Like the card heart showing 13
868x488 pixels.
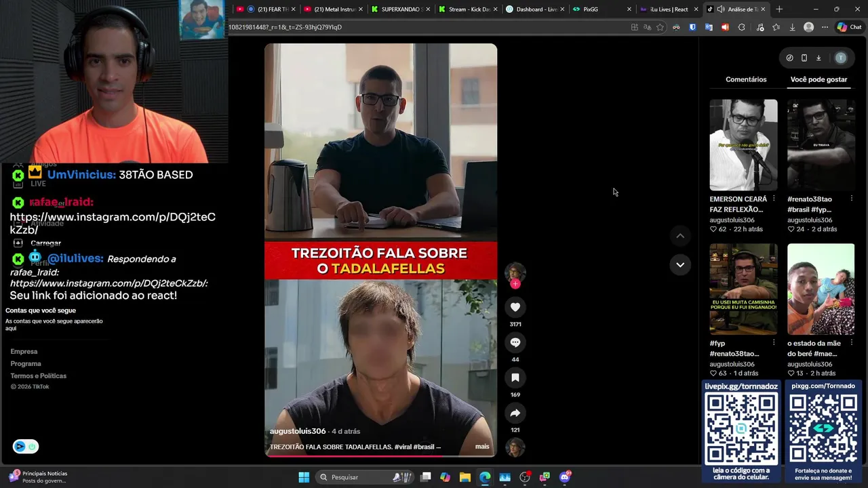point(791,373)
